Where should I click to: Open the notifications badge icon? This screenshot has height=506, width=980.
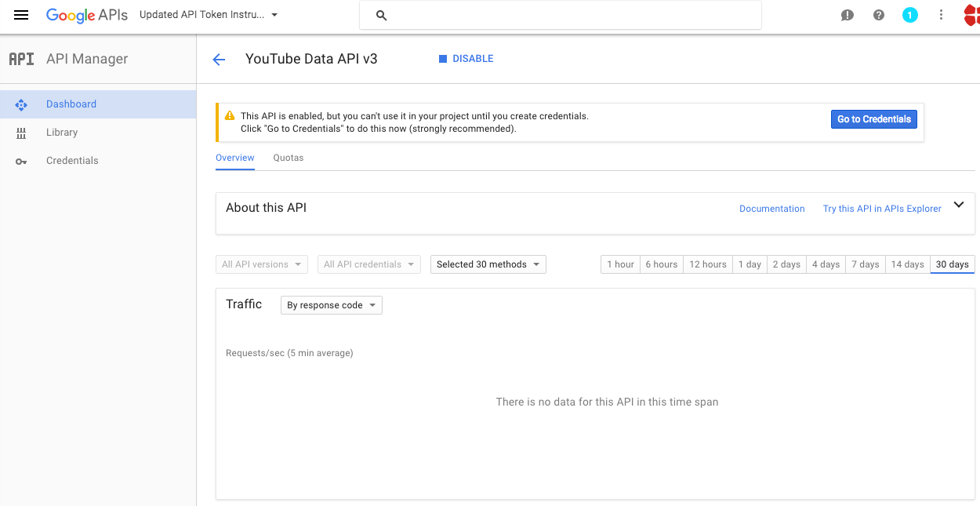pyautogui.click(x=909, y=15)
